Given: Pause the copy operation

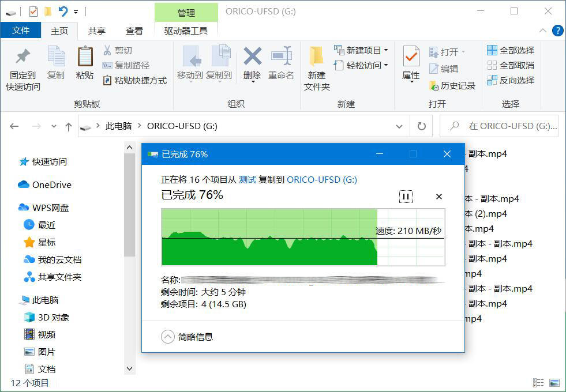Looking at the screenshot, I should [406, 197].
